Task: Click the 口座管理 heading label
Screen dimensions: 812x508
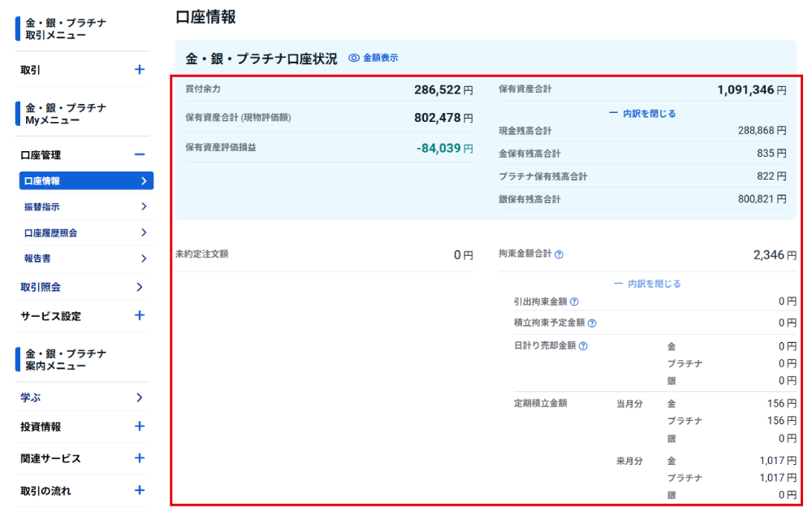Action: (41, 154)
